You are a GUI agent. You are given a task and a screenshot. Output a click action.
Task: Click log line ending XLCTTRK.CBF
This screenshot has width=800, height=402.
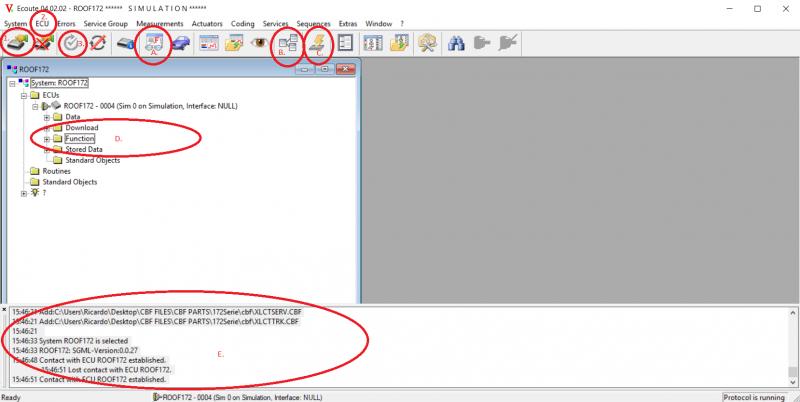[x=156, y=321]
